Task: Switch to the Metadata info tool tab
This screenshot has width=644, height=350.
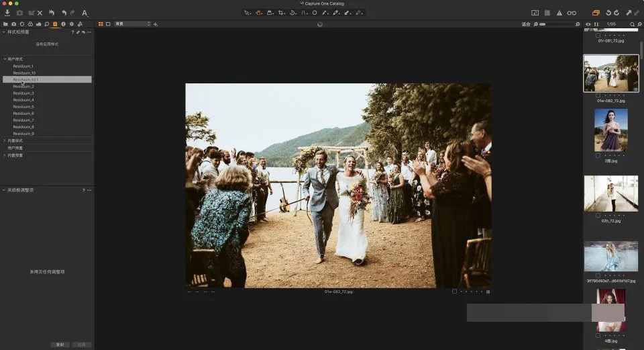Action: [63, 24]
